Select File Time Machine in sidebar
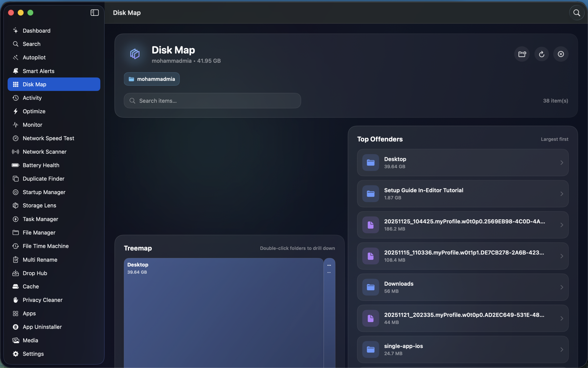 54,246
